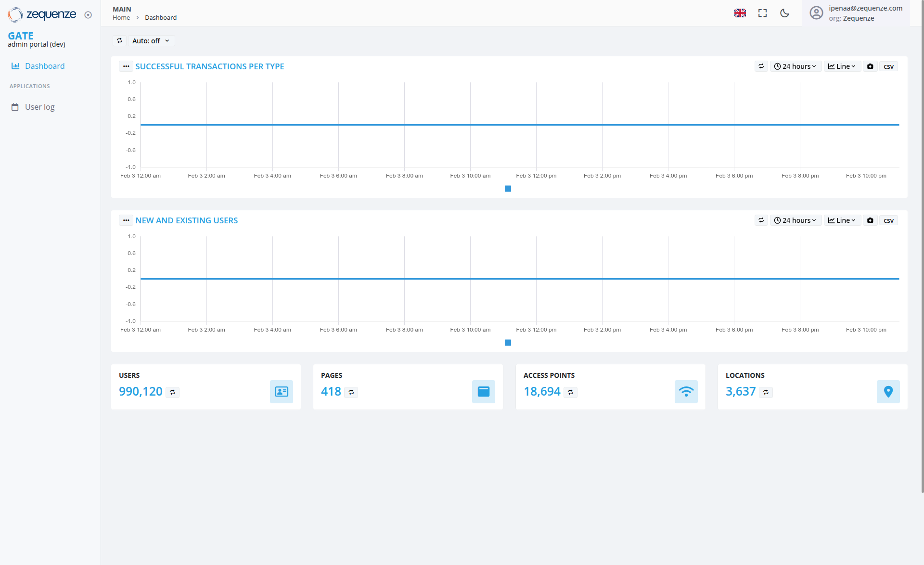Open Dashboard in the sidebar
Screen dimensions: 924x565
click(x=45, y=66)
